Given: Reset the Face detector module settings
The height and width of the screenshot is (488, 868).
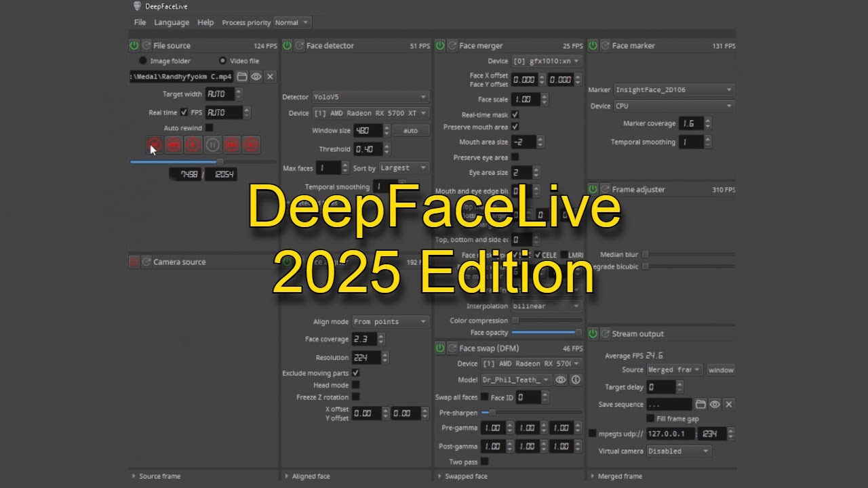Looking at the screenshot, I should click(300, 45).
